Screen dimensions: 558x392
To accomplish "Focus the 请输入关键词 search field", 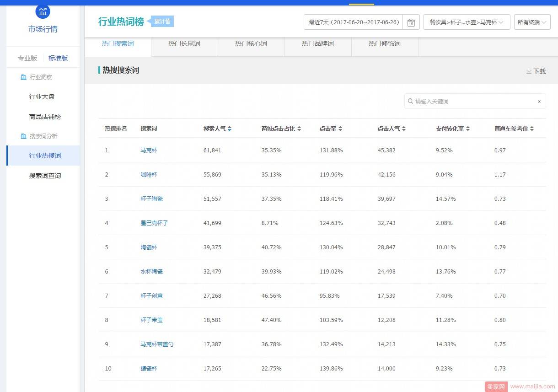I will 475,101.
